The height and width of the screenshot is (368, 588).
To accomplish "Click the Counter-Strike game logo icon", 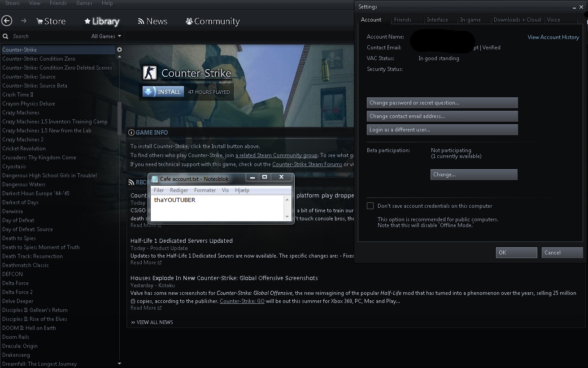I will (150, 73).
